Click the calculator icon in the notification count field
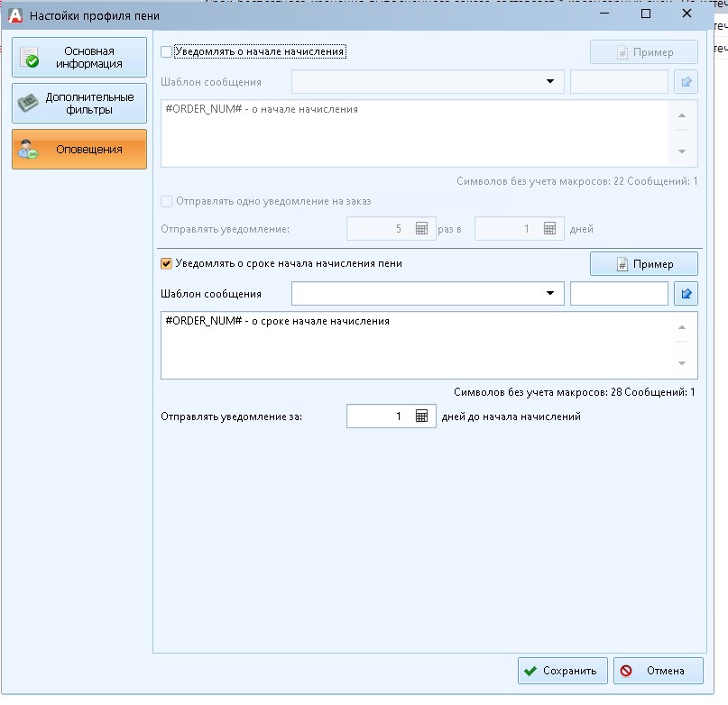 [421, 229]
